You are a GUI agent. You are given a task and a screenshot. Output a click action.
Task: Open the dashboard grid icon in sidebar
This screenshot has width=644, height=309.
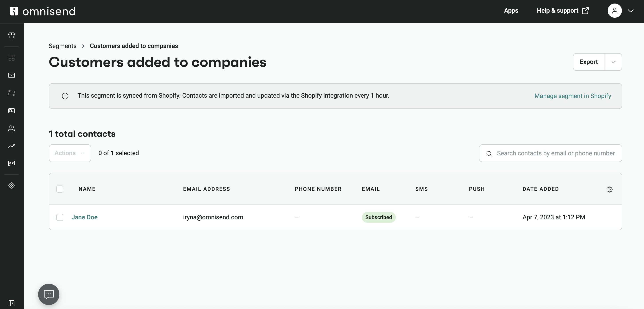point(12,58)
